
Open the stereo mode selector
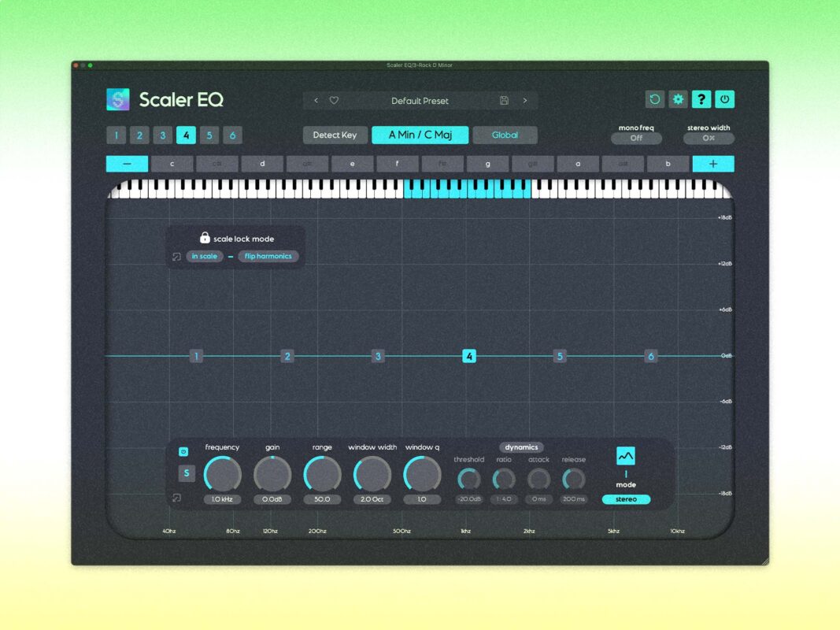pos(626,499)
